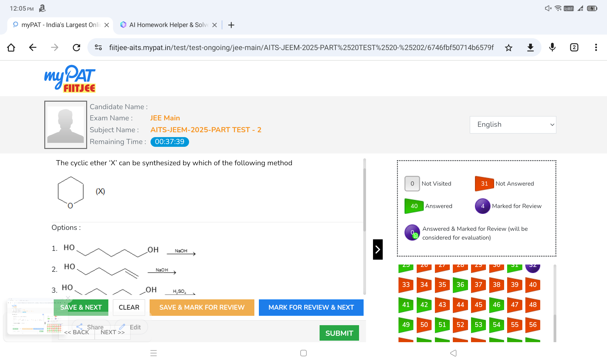Click Mark for Review & Next
Viewport: 607px width, 364px height.
click(x=311, y=308)
